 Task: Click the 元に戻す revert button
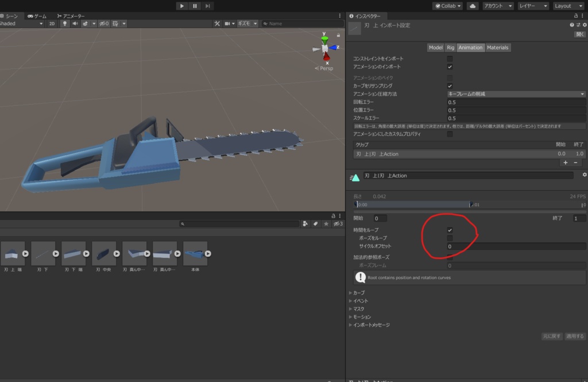(552, 336)
